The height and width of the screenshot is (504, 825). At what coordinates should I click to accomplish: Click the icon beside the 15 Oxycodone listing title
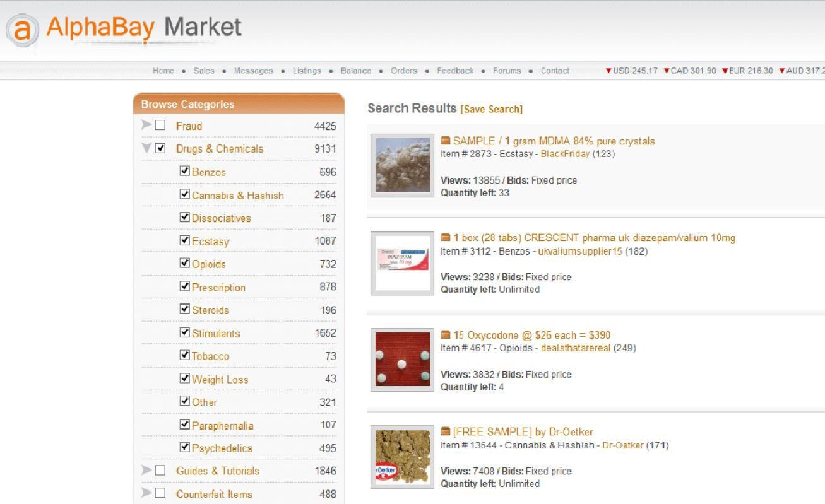[x=446, y=335]
